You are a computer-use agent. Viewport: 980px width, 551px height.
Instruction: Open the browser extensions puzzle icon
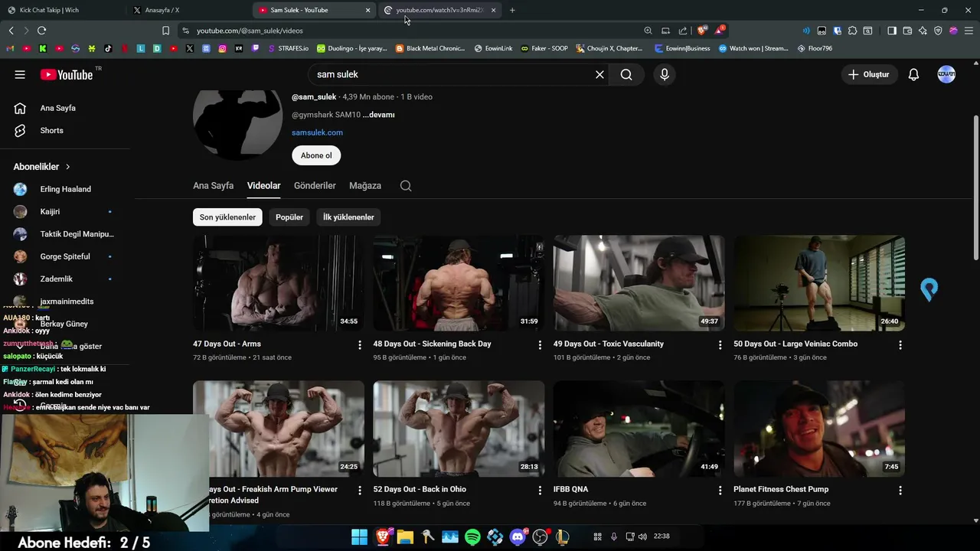click(x=852, y=31)
